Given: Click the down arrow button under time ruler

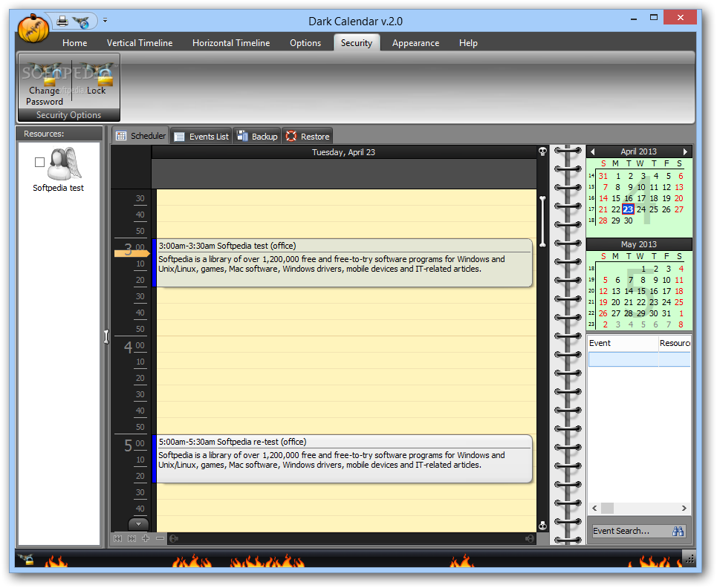Looking at the screenshot, I should tap(138, 523).
